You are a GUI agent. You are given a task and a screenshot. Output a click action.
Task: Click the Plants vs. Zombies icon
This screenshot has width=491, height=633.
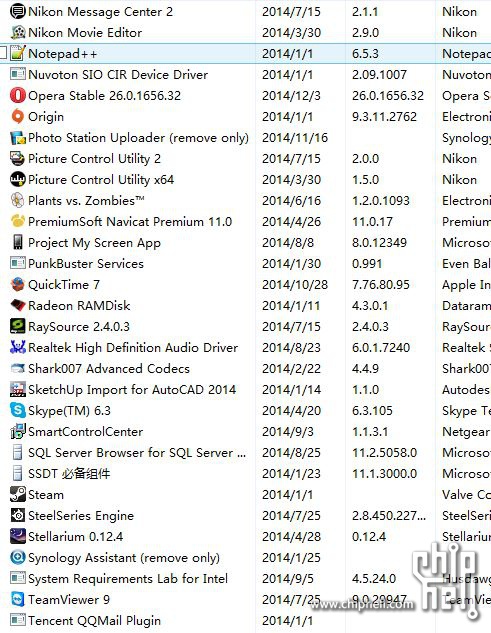click(17, 201)
